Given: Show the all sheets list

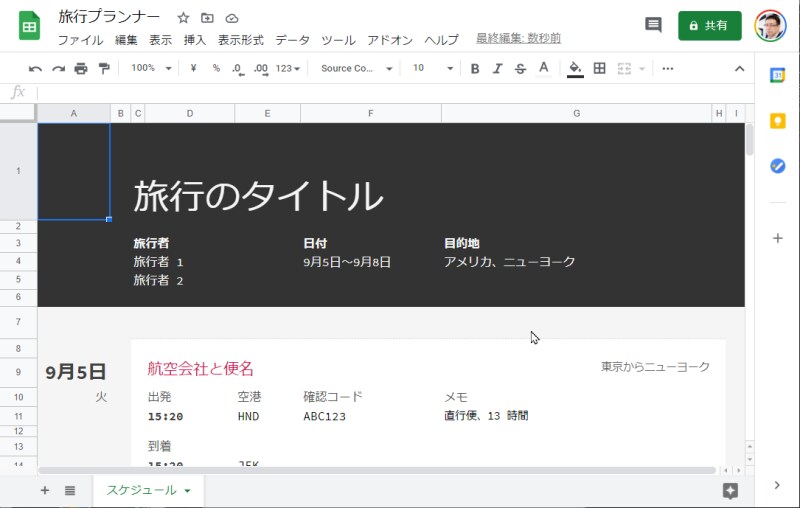Looking at the screenshot, I should coord(70,490).
